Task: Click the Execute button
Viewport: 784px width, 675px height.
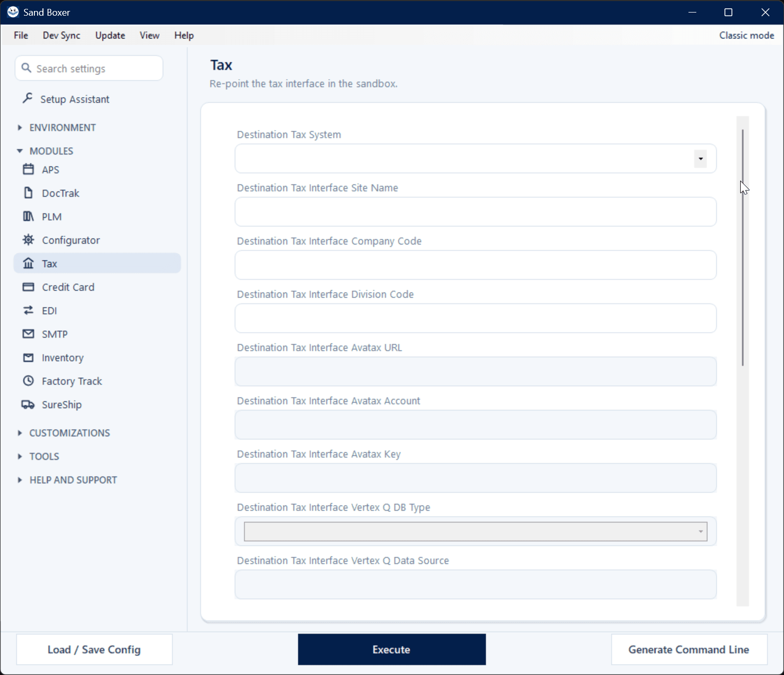Action: 391,649
